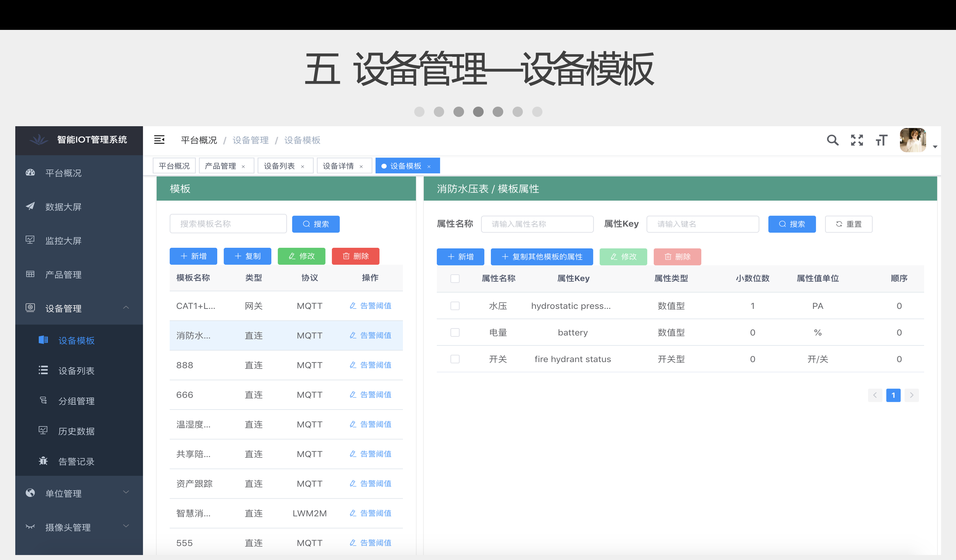Screen dimensions: 956x560
Task: Switch to the 平台概况 page tab
Action: point(174,166)
